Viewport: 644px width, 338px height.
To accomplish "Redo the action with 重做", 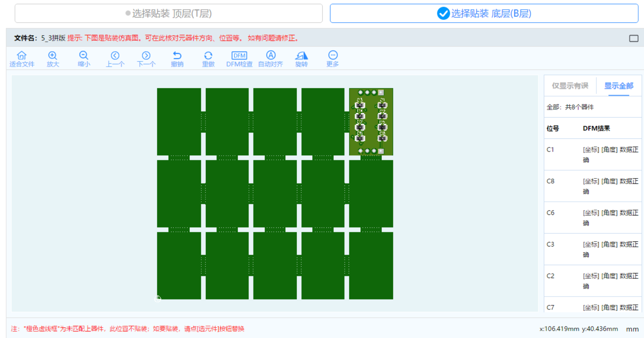I will pyautogui.click(x=208, y=59).
